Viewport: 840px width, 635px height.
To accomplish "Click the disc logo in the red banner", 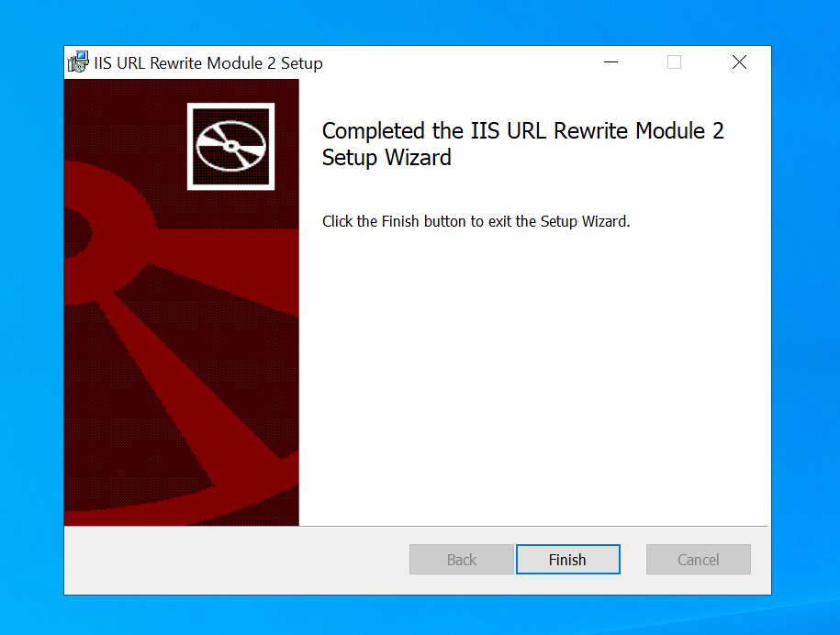I will pyautogui.click(x=231, y=146).
